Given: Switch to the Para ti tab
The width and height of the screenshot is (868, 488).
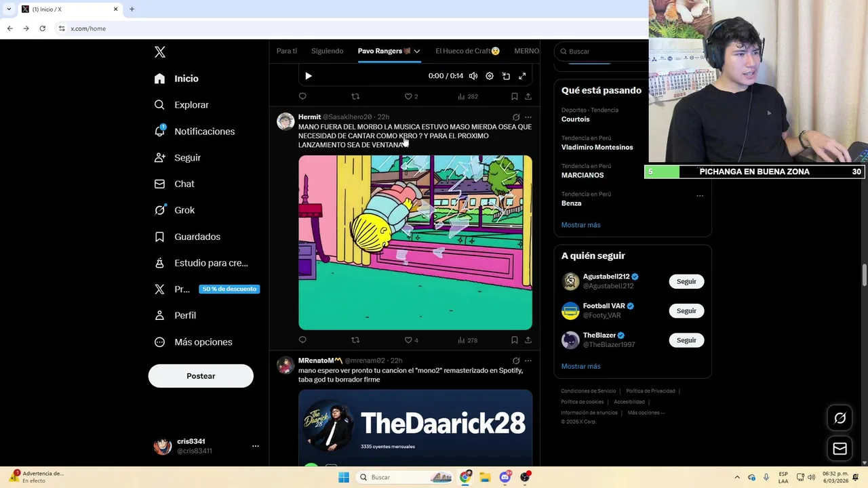Looking at the screenshot, I should (287, 51).
